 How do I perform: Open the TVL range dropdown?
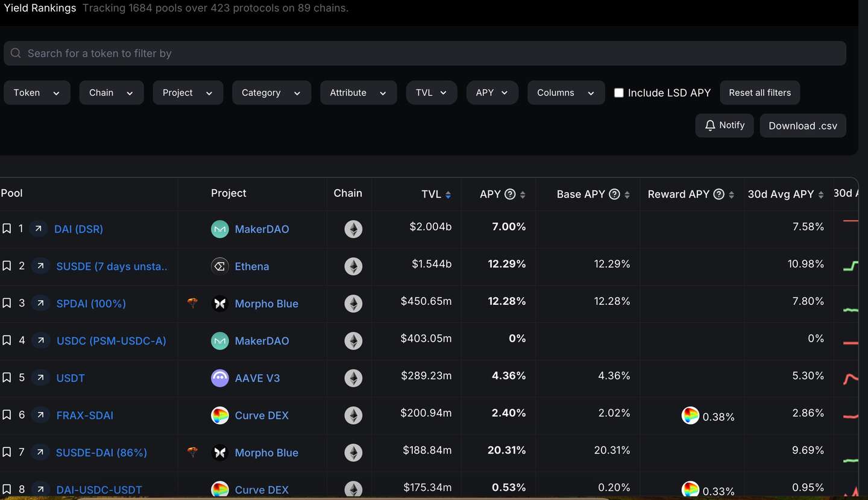click(x=432, y=93)
